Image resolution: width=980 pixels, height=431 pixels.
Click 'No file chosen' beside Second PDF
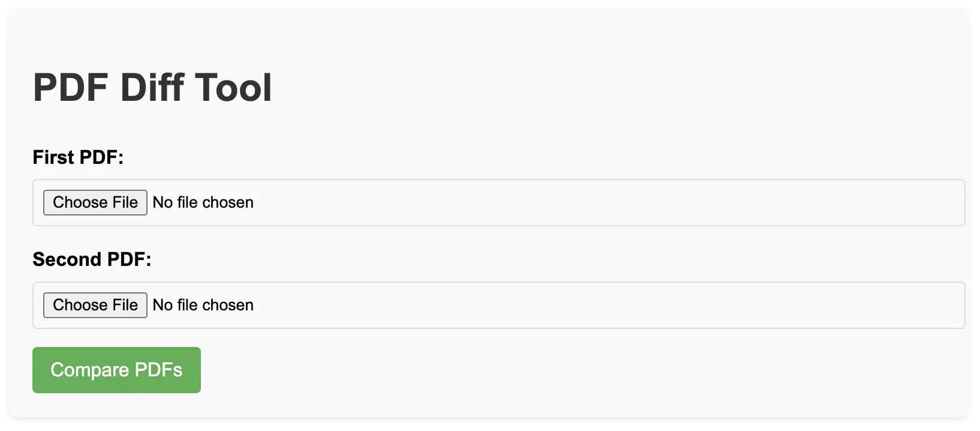(x=203, y=305)
